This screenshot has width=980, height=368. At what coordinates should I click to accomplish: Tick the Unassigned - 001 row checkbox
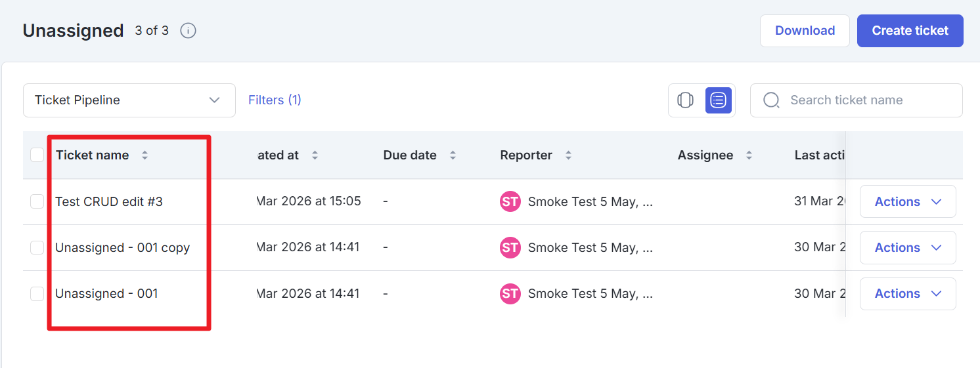37,294
